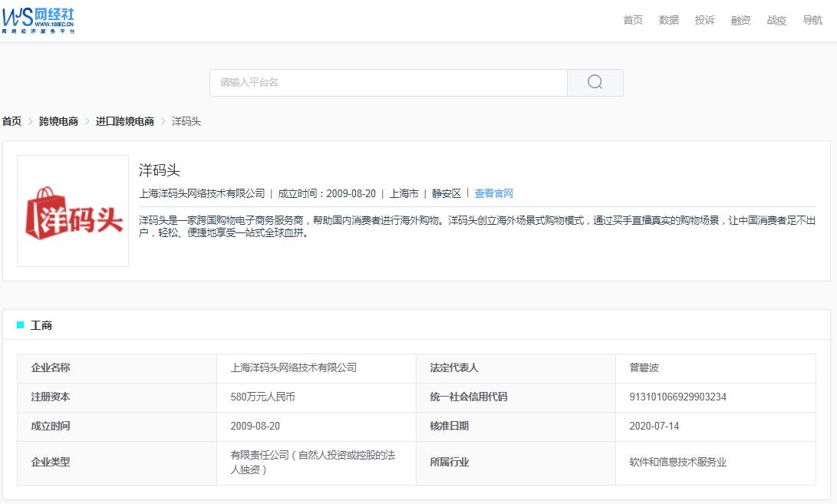Open the 融资 navigation menu item

[x=740, y=21]
